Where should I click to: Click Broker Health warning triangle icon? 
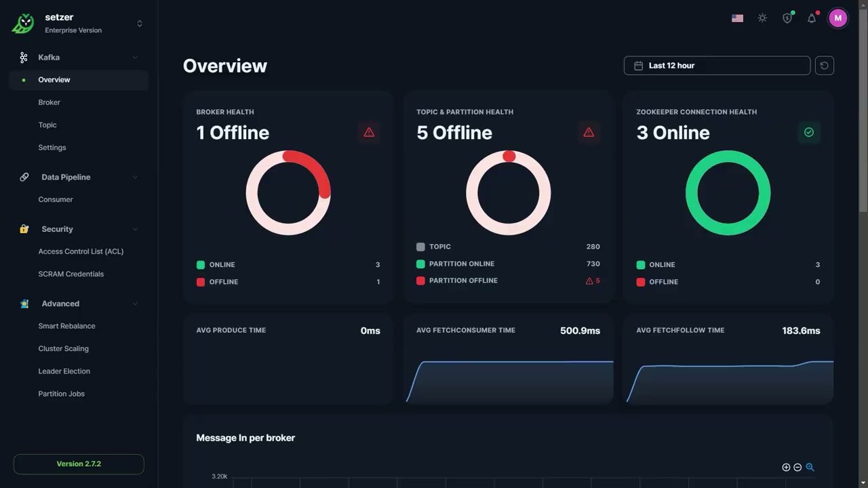tap(369, 132)
